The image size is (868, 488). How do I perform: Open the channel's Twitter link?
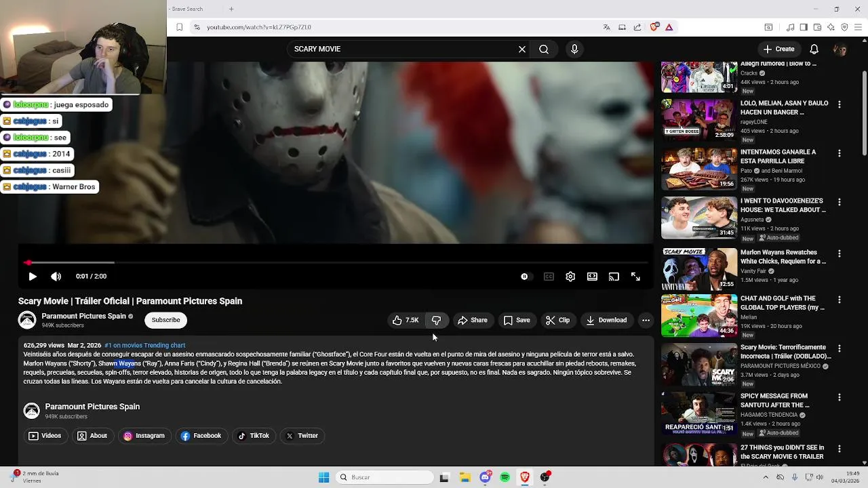tap(302, 436)
